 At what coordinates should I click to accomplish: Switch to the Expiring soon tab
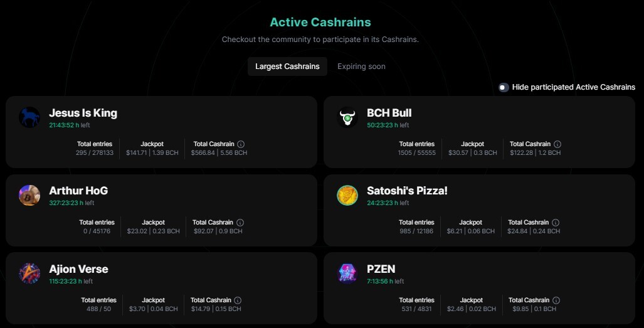(x=361, y=66)
